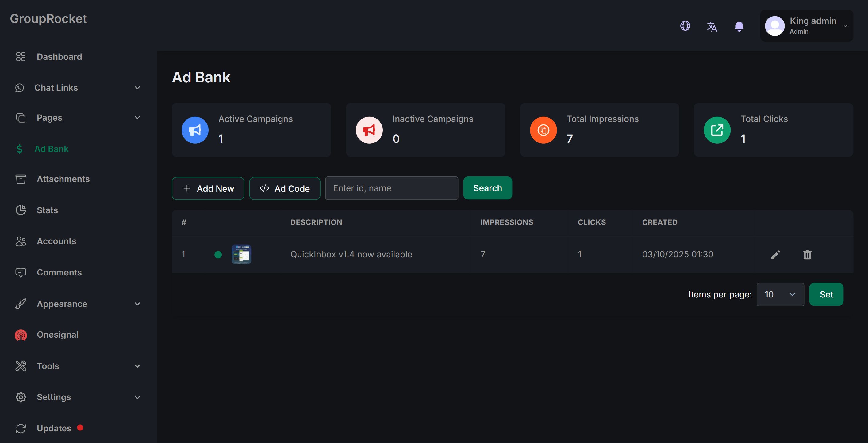This screenshot has height=443, width=868.
Task: Click the Total Impressions orange icon
Action: click(x=543, y=130)
